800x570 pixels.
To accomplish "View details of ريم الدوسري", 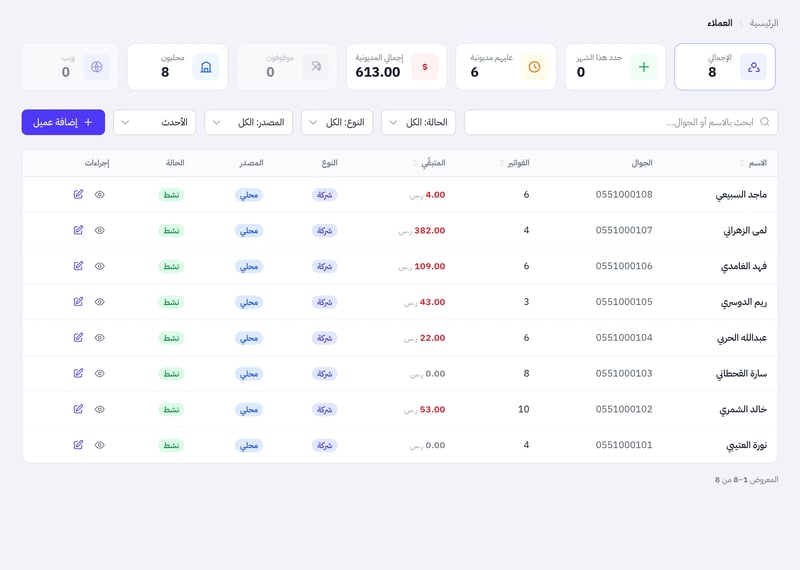I will point(99,302).
